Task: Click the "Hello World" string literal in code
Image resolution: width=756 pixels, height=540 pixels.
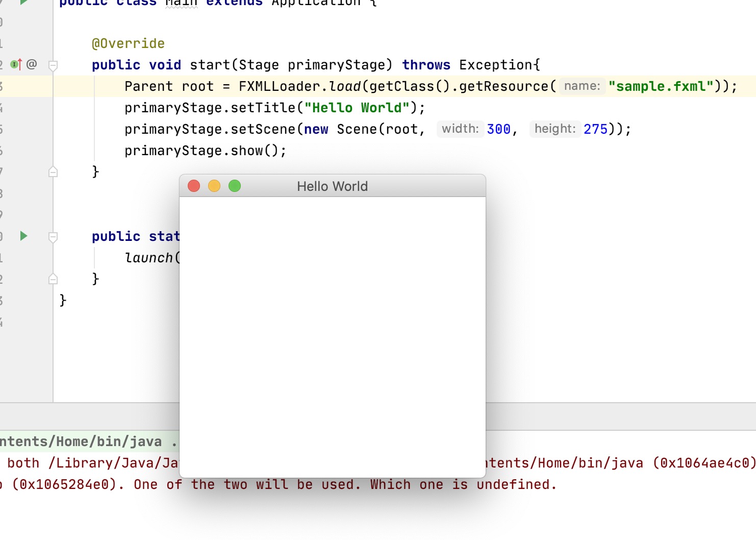Action: coord(357,108)
